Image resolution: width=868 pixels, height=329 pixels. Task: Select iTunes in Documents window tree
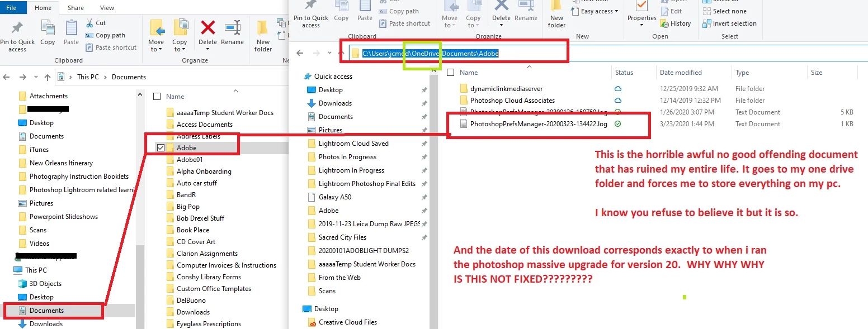[x=39, y=150]
